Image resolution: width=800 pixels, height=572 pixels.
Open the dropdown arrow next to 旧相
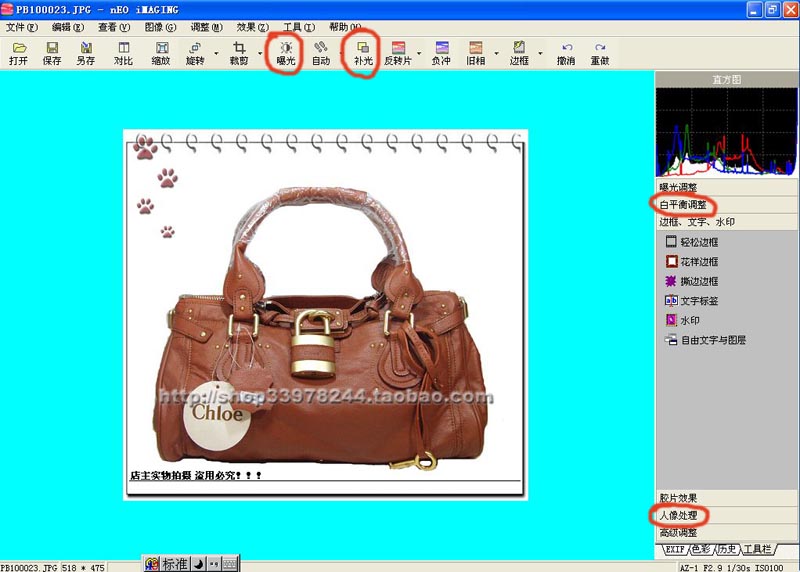(496, 53)
